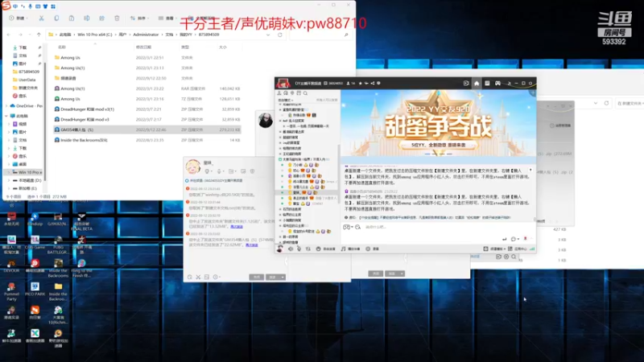Screen dimensions: 644x362
Task: Click Explorer's up-directory arrow
Action: tap(39, 35)
